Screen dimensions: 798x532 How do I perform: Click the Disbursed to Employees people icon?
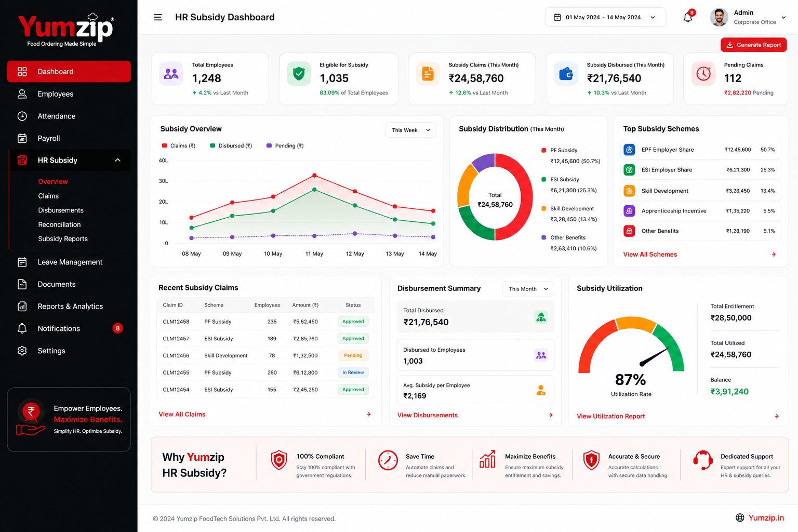541,355
